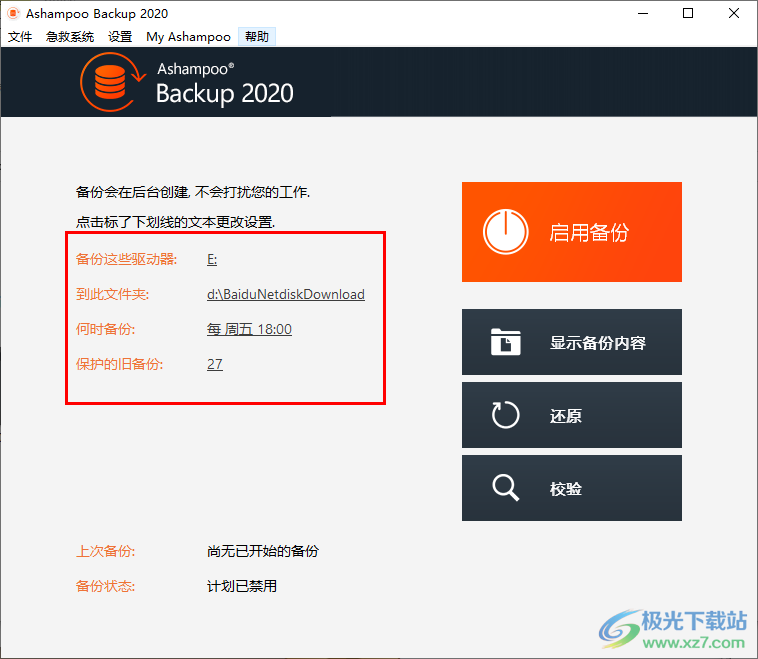This screenshot has width=758, height=659.
Task: Click the status text 计划已禁用
Action: click(x=242, y=586)
